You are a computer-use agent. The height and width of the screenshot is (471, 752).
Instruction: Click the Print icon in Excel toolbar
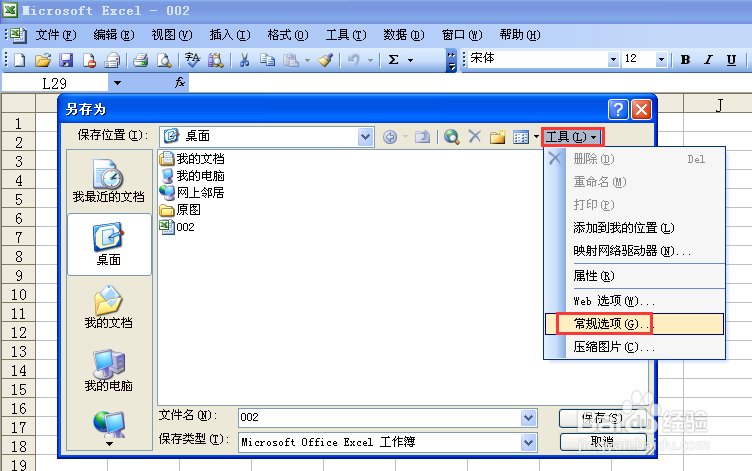[141, 60]
